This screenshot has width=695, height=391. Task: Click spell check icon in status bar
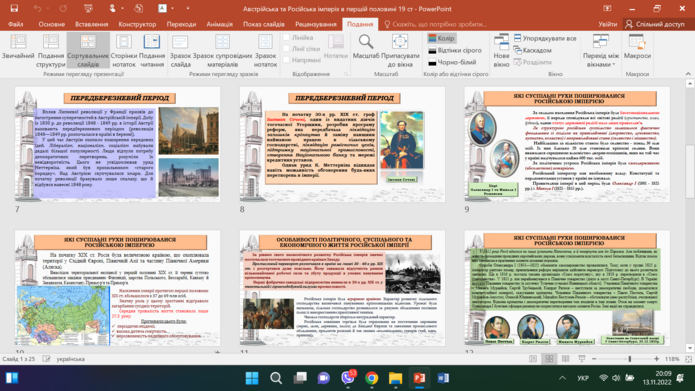tap(46, 359)
